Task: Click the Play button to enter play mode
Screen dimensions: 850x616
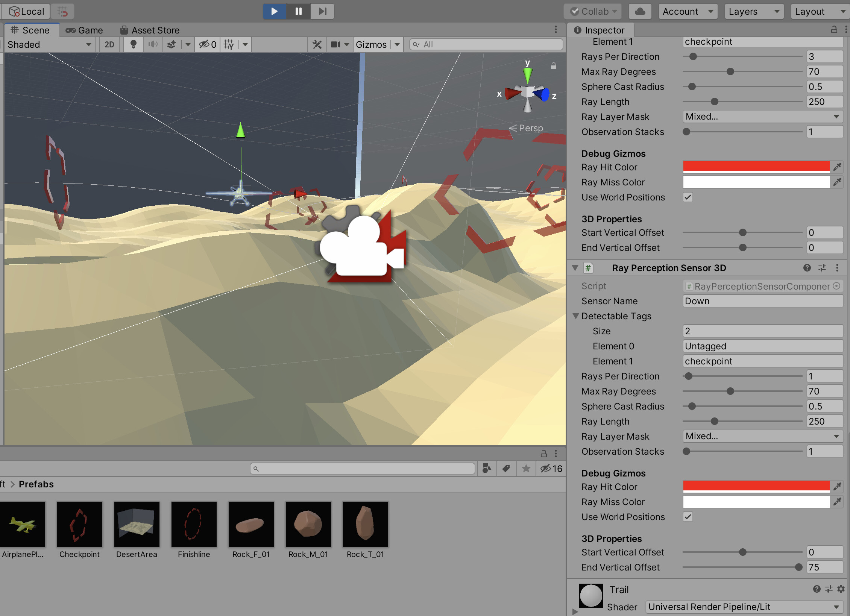Action: (x=274, y=11)
